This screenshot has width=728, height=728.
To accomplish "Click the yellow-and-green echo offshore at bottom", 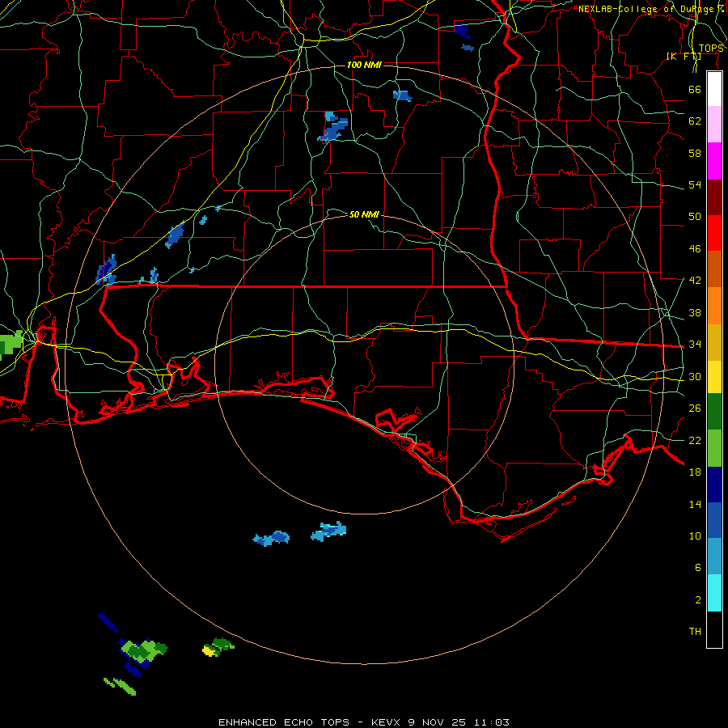I will click(x=218, y=647).
